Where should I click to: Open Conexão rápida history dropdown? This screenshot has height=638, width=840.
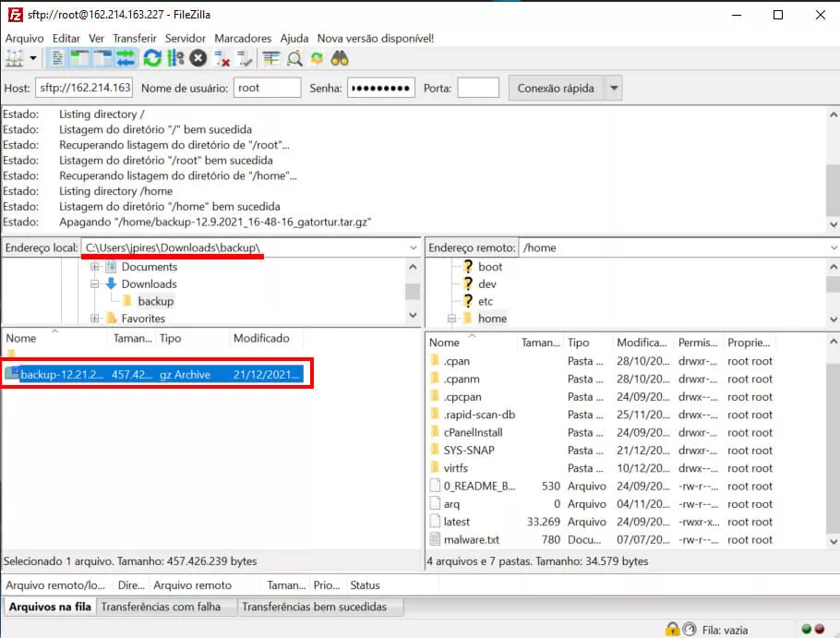614,88
